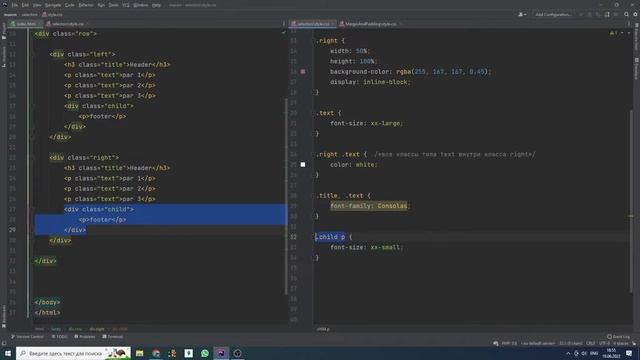Open the Project tool window sidebar button
The width and height of the screenshot is (640, 360).
click(4, 31)
